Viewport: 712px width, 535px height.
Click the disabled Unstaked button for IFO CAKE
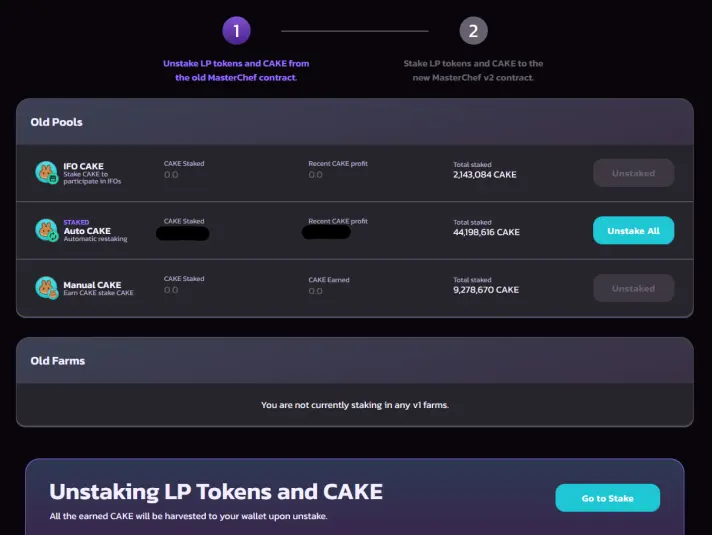(x=633, y=173)
